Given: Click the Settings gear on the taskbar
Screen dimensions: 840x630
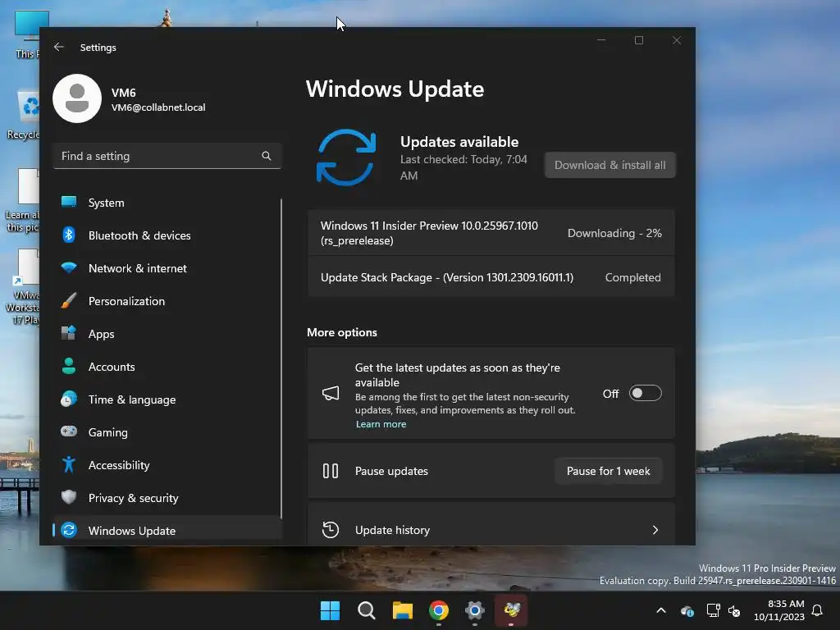Looking at the screenshot, I should [475, 610].
